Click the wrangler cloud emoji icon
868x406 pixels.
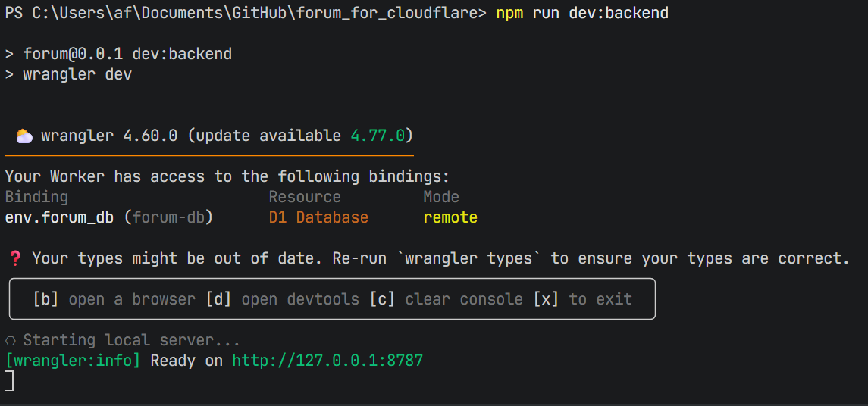pyautogui.click(x=24, y=136)
